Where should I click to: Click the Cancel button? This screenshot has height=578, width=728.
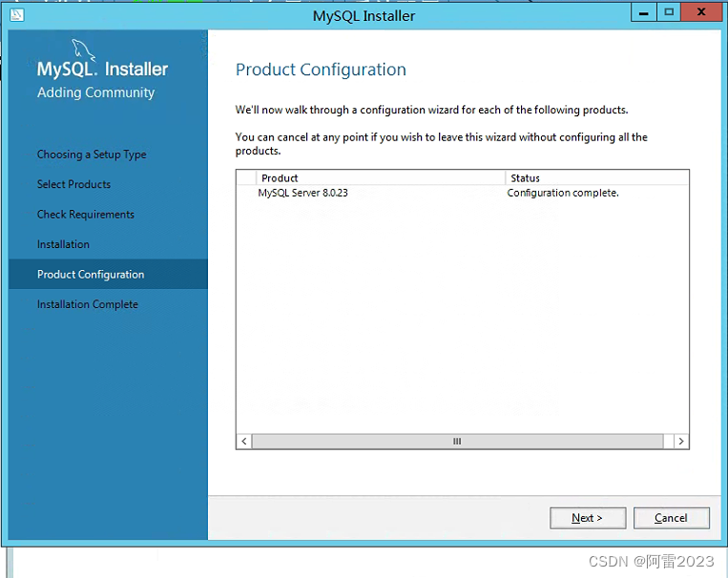click(672, 518)
